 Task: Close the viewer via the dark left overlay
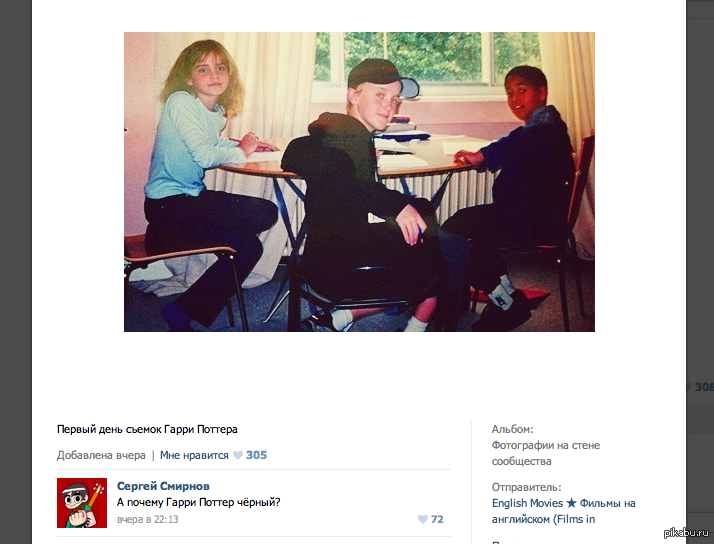[x=15, y=272]
